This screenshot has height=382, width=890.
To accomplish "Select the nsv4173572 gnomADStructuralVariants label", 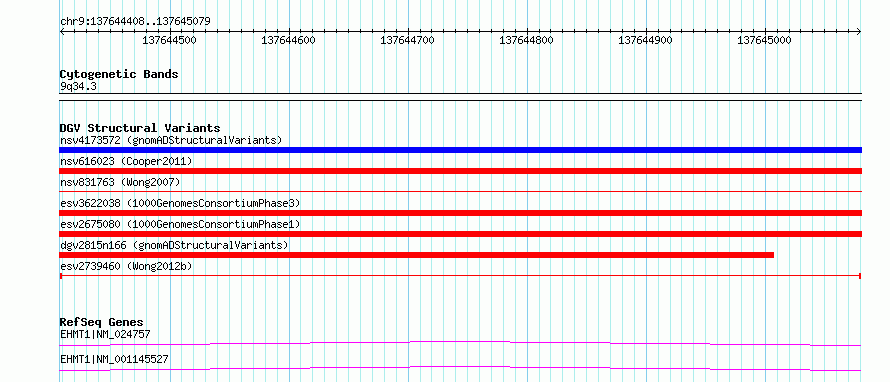I will click(171, 140).
